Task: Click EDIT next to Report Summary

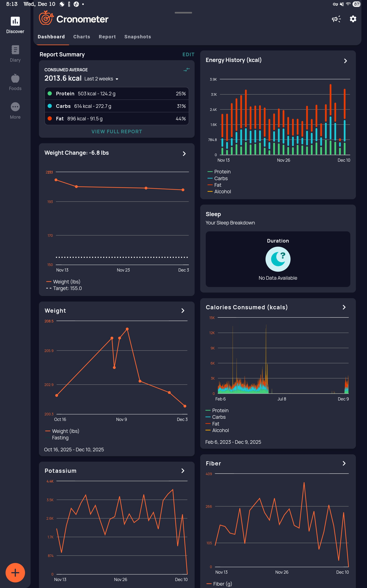Action: click(x=188, y=54)
